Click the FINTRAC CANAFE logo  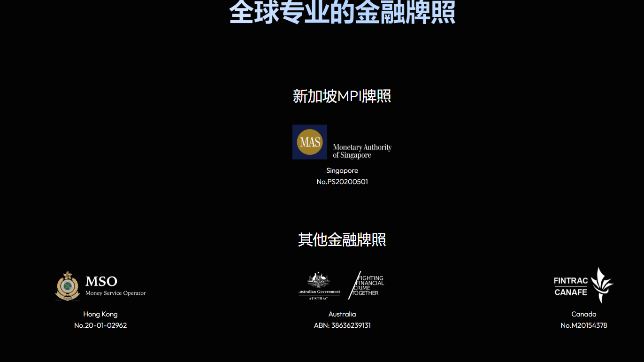(583, 285)
